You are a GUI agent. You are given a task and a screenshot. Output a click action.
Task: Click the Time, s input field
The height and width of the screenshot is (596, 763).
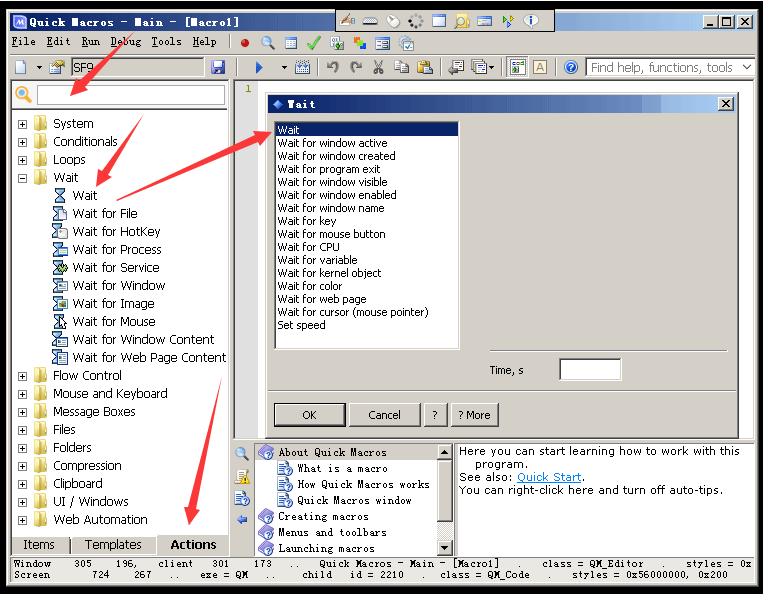tap(590, 370)
